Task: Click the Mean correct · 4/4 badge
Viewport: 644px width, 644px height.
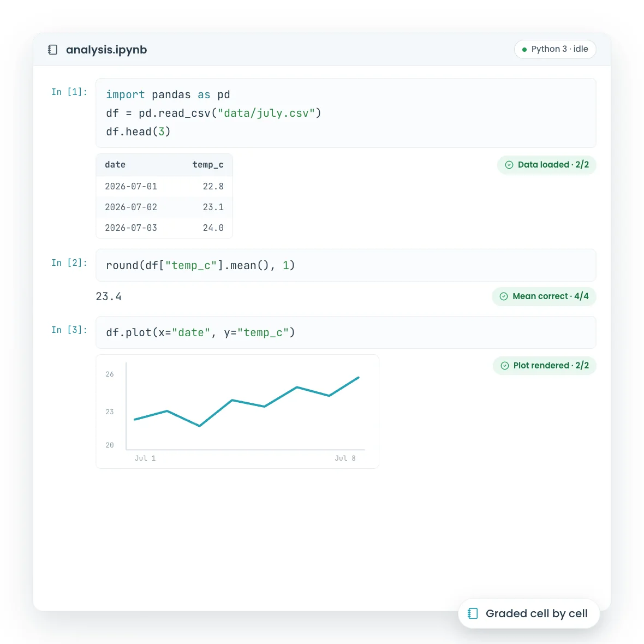Action: pyautogui.click(x=544, y=296)
